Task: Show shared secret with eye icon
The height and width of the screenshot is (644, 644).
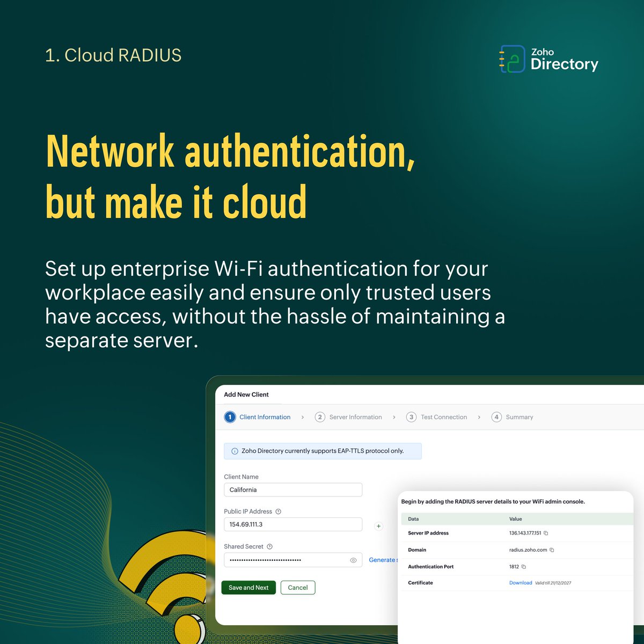Action: (353, 560)
